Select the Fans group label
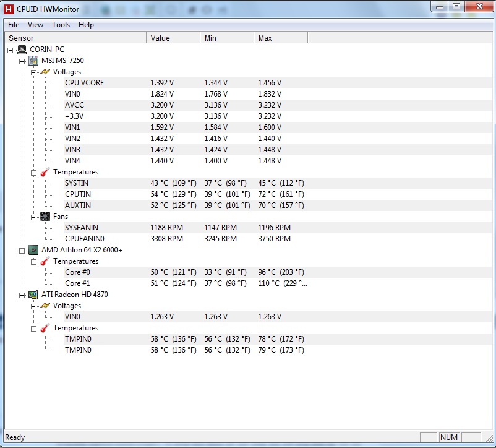Image resolution: width=496 pixels, height=448 pixels. coord(61,217)
